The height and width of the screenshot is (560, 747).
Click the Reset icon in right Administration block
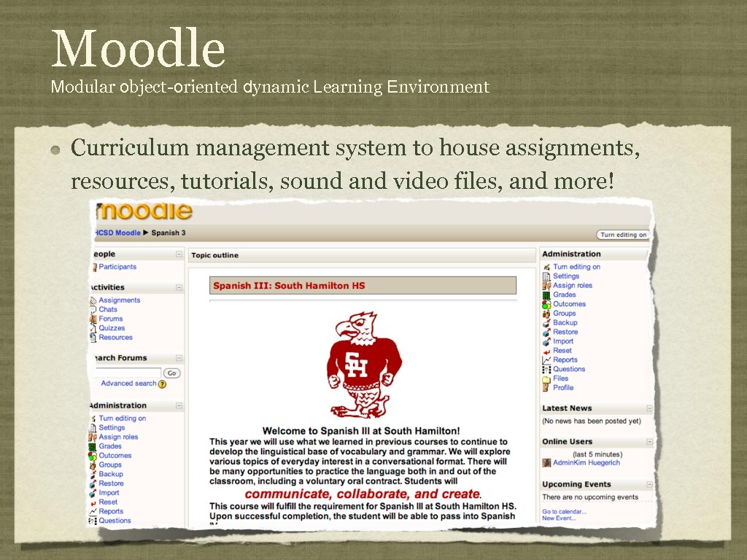click(546, 351)
